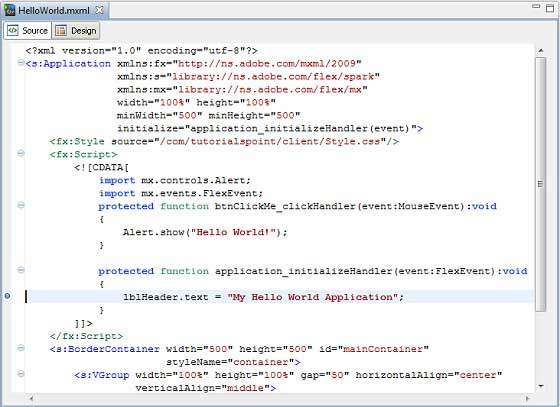Click the horizontal scrollbar left arrow
The image size is (560, 407).
[x=31, y=398]
